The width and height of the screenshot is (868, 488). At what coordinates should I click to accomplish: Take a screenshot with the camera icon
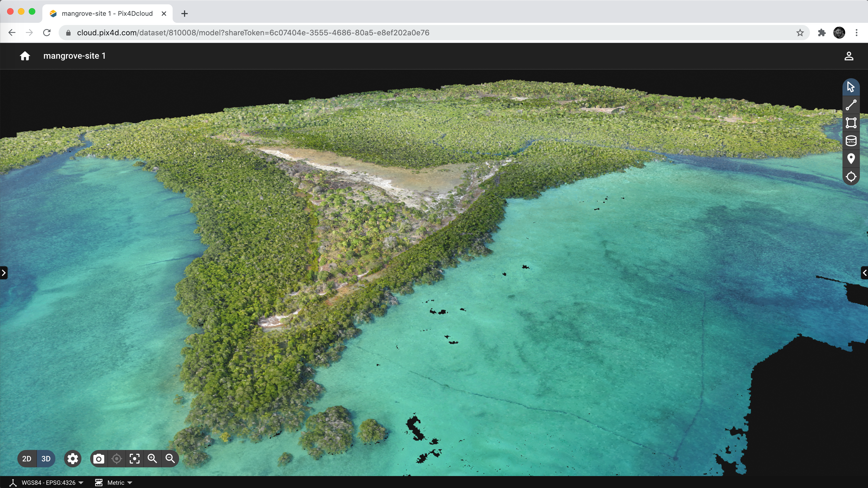tap(99, 459)
